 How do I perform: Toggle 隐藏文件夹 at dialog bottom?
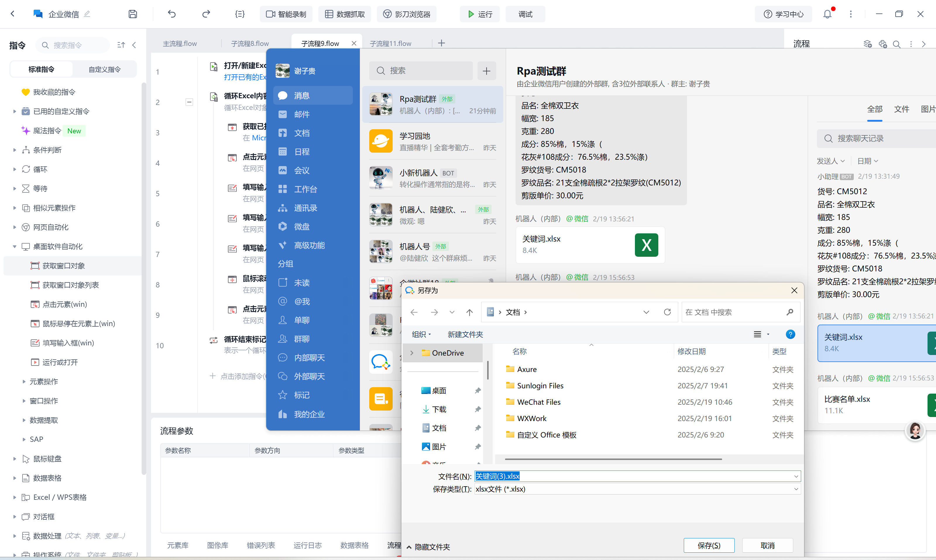coord(428,547)
